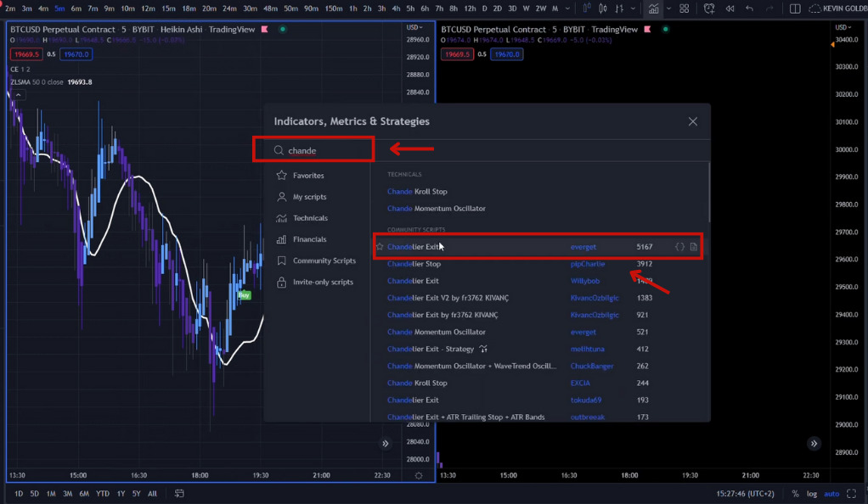Add Chande Momentum Oscillator from Technicals
Viewport: 868px width, 504px height.
(x=437, y=209)
